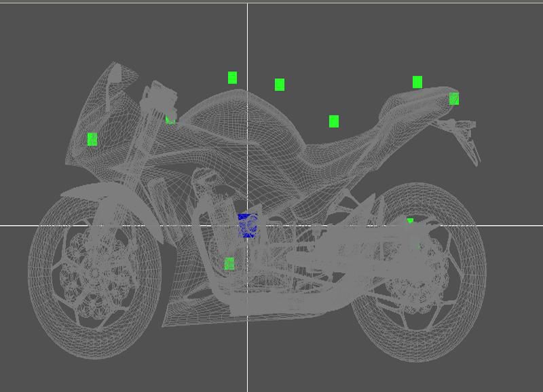Pick the green marker beside the handlebar clamp
The width and height of the screenshot is (543, 392).
[x=170, y=120]
